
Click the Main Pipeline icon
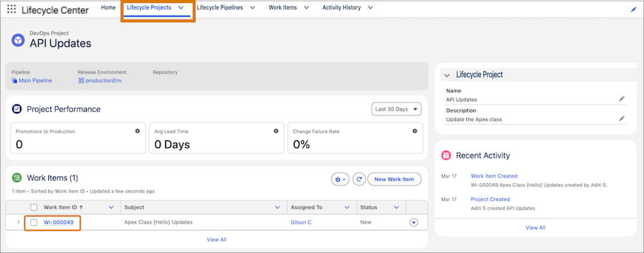point(14,80)
